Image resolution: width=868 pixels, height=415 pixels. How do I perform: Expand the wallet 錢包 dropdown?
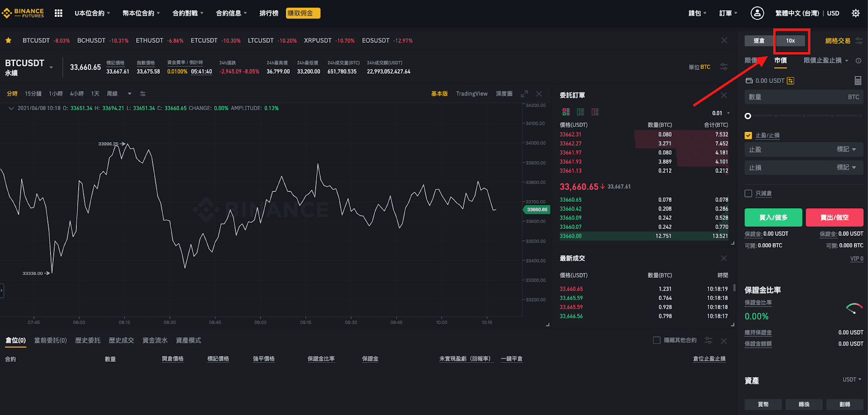point(698,13)
